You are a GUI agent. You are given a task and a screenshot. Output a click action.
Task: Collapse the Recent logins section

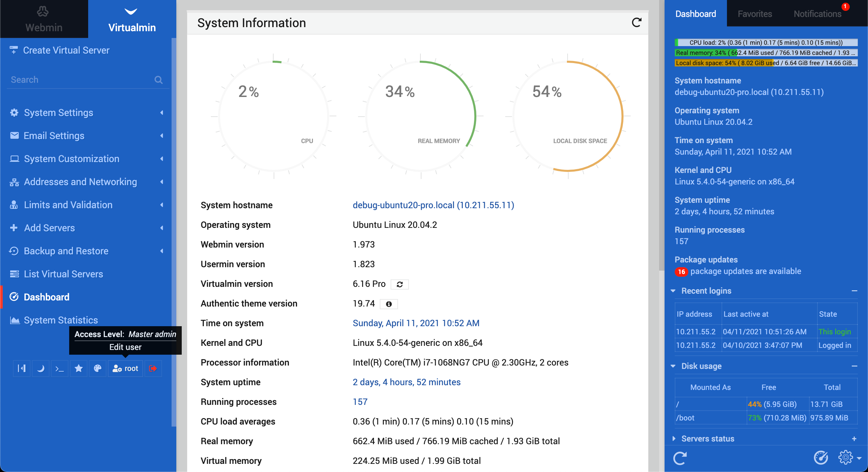tap(854, 291)
